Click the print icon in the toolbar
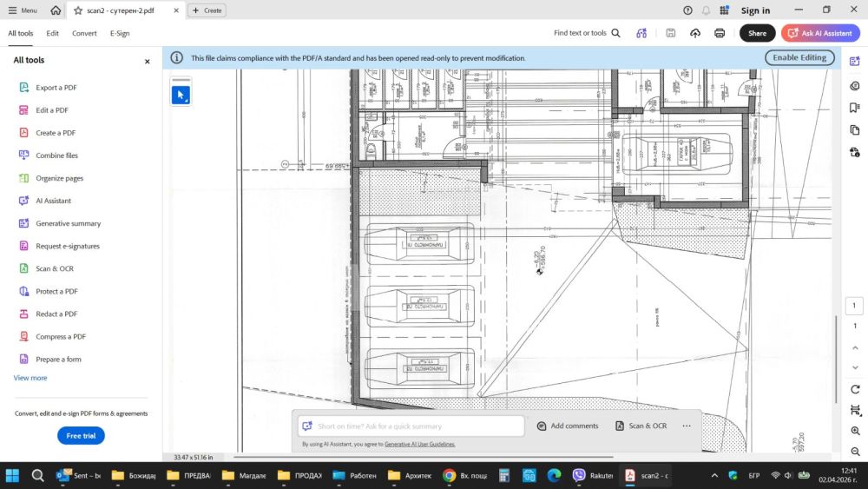The image size is (868, 489). click(720, 33)
